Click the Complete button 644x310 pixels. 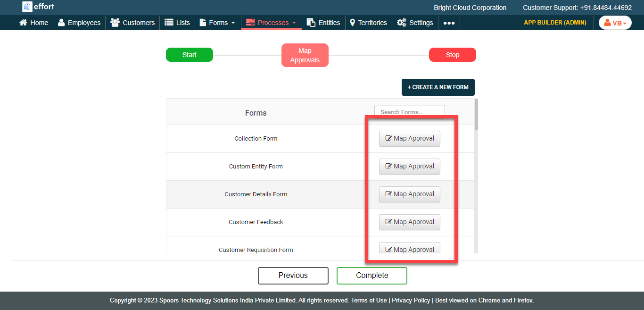372,276
